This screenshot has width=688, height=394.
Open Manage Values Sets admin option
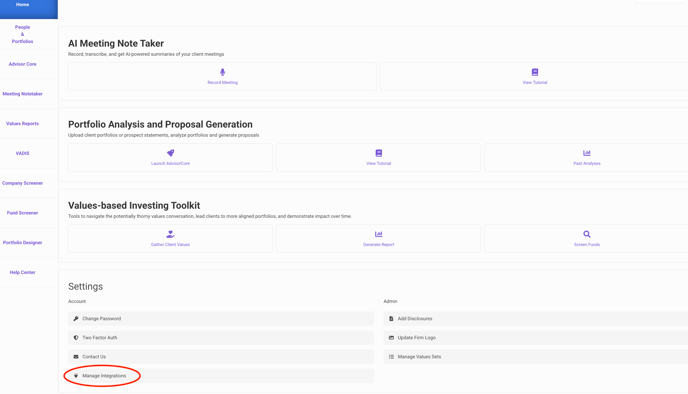click(x=536, y=357)
